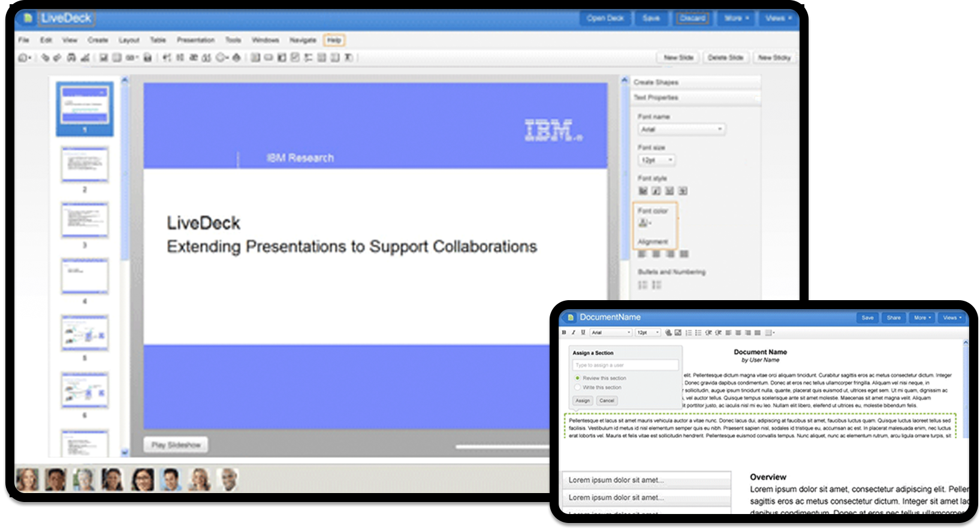The height and width of the screenshot is (529, 980).
Task: Apply numbered list under Bullets and Numbering
Action: click(x=643, y=285)
